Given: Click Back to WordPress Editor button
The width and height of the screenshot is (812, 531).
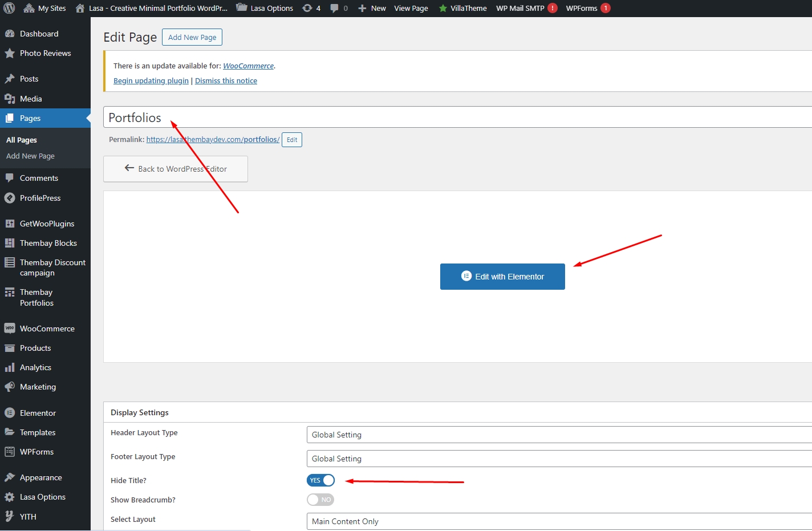Looking at the screenshot, I should point(176,169).
